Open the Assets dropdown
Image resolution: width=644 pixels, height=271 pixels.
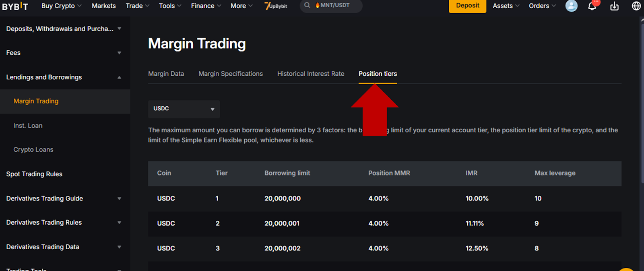point(506,6)
